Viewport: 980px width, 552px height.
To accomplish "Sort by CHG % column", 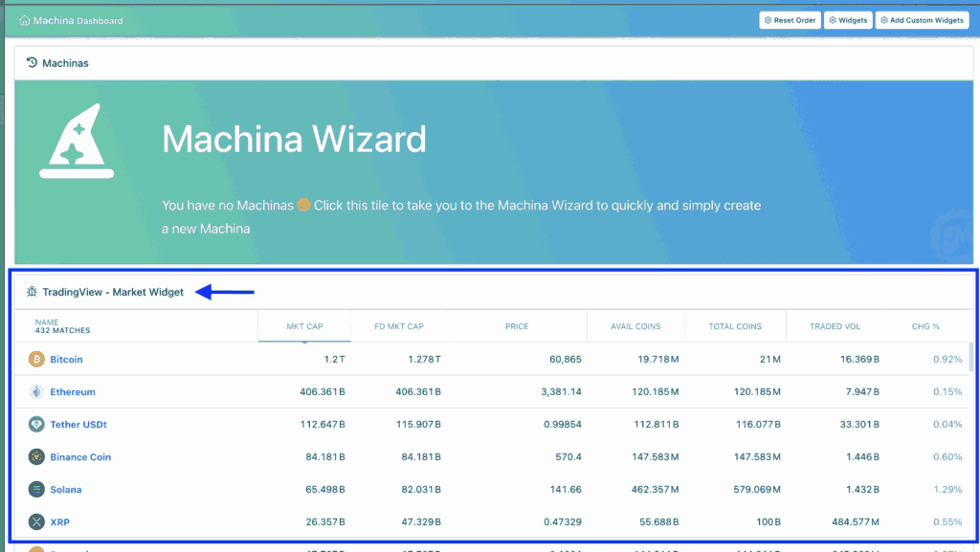I will point(925,326).
